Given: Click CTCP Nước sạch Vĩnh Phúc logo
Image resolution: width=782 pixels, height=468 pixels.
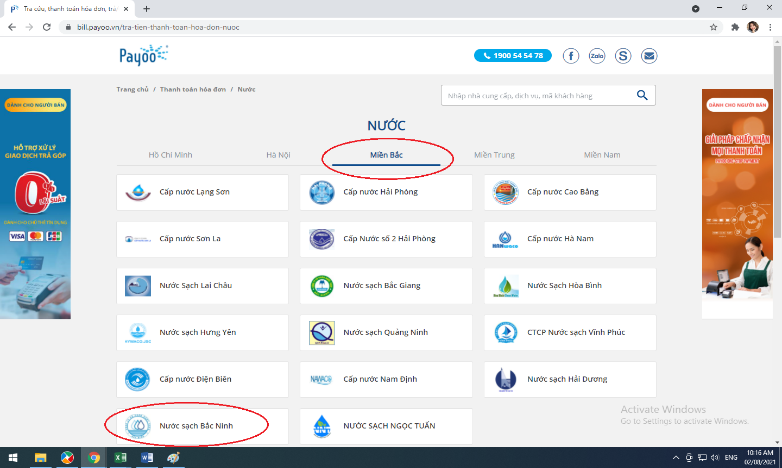Looking at the screenshot, I should (x=505, y=333).
